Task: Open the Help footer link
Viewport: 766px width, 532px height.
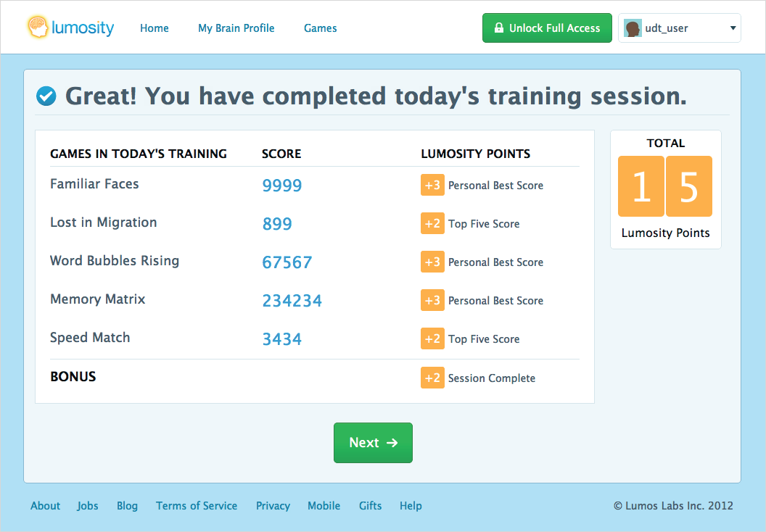Action: click(411, 506)
